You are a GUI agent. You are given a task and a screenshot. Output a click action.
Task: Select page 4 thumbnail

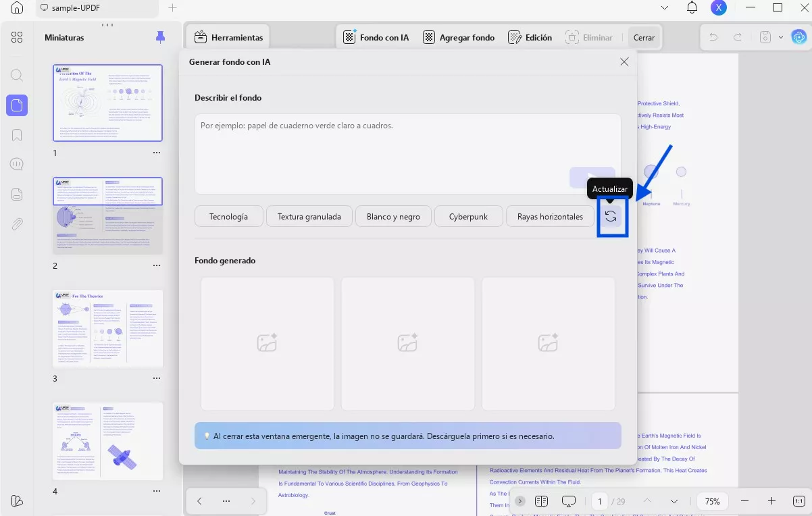click(108, 441)
